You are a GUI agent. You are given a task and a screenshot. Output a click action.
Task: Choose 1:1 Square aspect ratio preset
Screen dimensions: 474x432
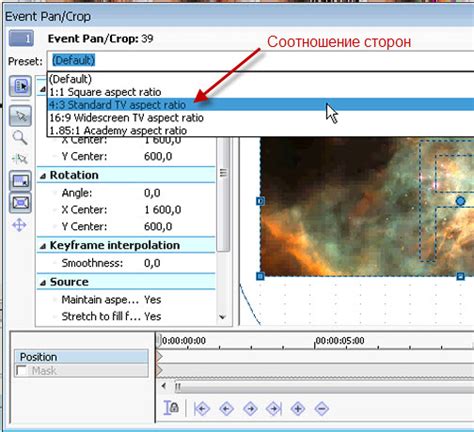pos(260,92)
